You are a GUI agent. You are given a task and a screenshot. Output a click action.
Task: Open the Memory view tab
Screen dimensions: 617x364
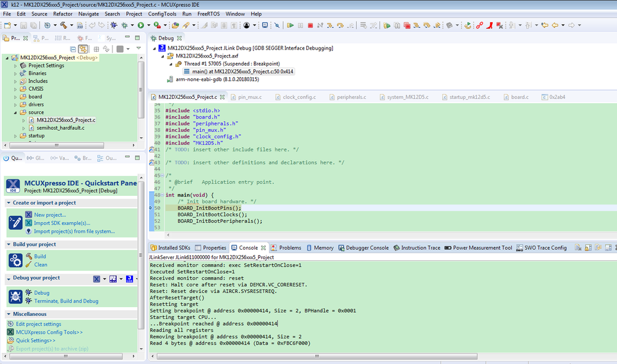point(320,248)
